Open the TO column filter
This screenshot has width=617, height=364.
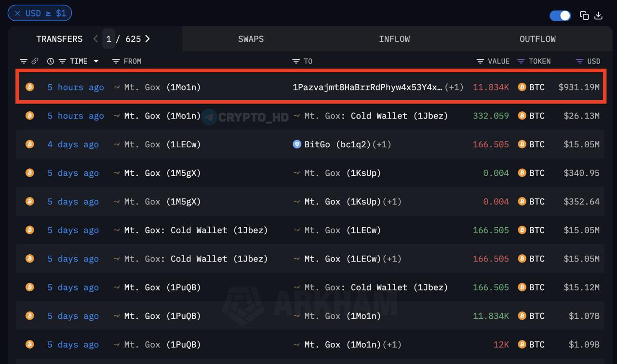(x=296, y=61)
